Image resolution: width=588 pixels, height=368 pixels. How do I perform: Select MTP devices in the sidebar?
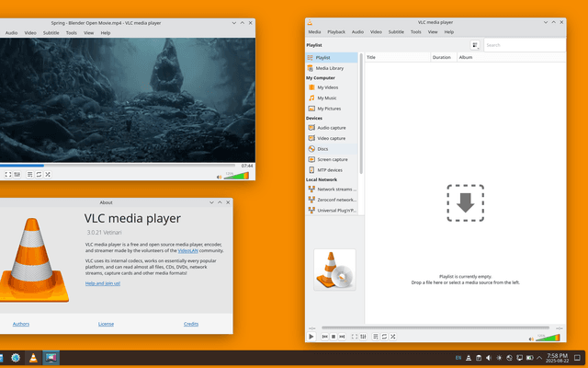point(332,169)
